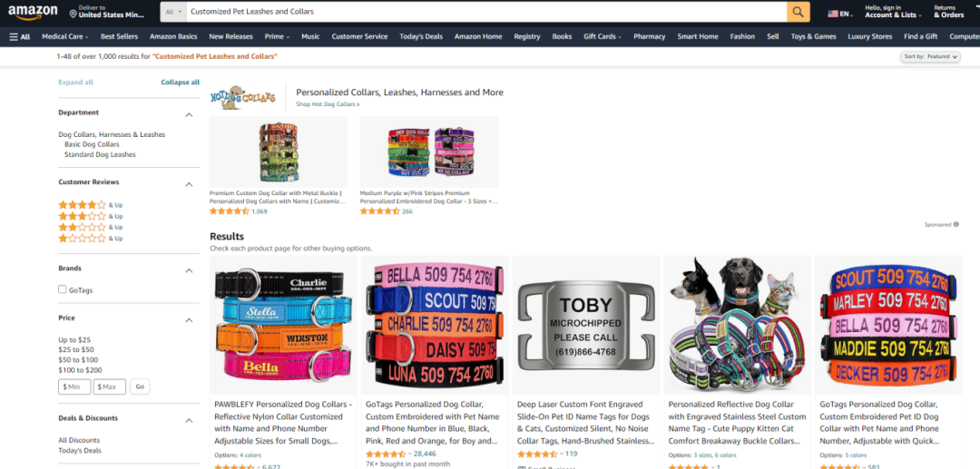Image resolution: width=980 pixels, height=469 pixels.
Task: Check the GoTags brand checkbox
Action: click(63, 289)
